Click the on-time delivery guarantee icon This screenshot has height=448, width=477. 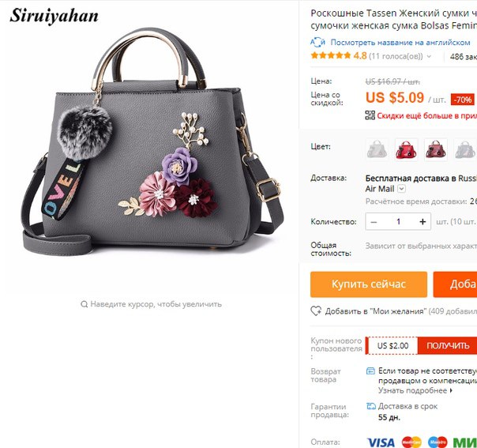point(371,406)
